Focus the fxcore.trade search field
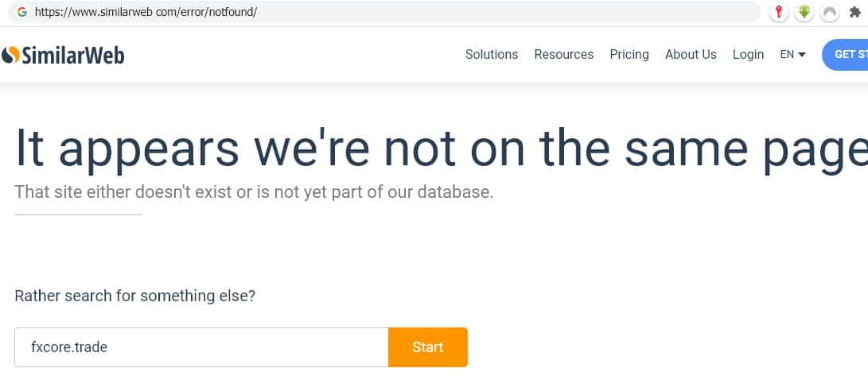The image size is (868, 391). point(200,347)
